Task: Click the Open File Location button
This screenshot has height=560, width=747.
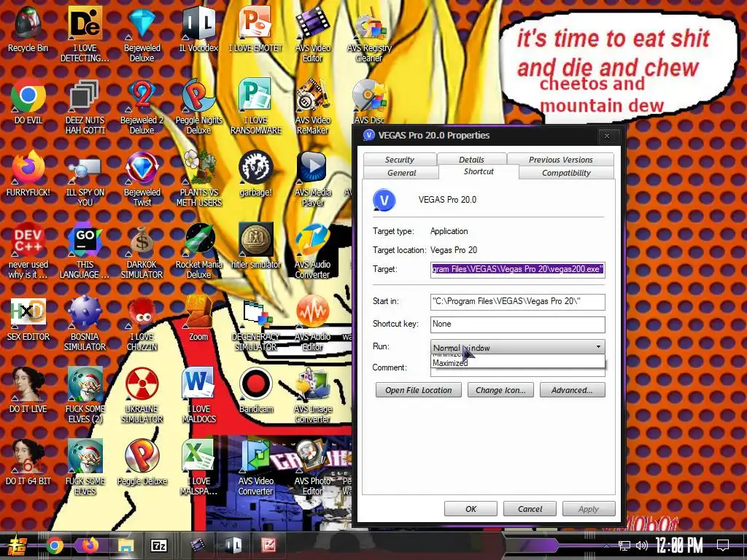Action: point(418,390)
